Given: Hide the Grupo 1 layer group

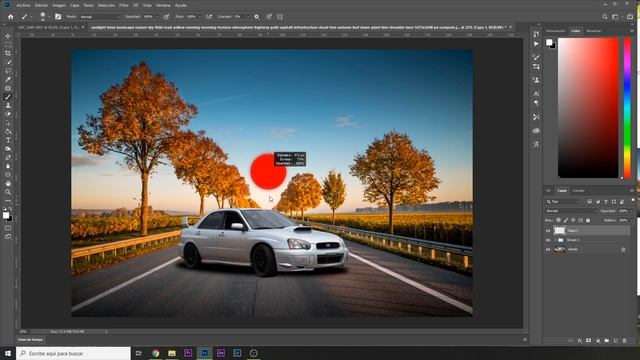Looking at the screenshot, I should (548, 240).
